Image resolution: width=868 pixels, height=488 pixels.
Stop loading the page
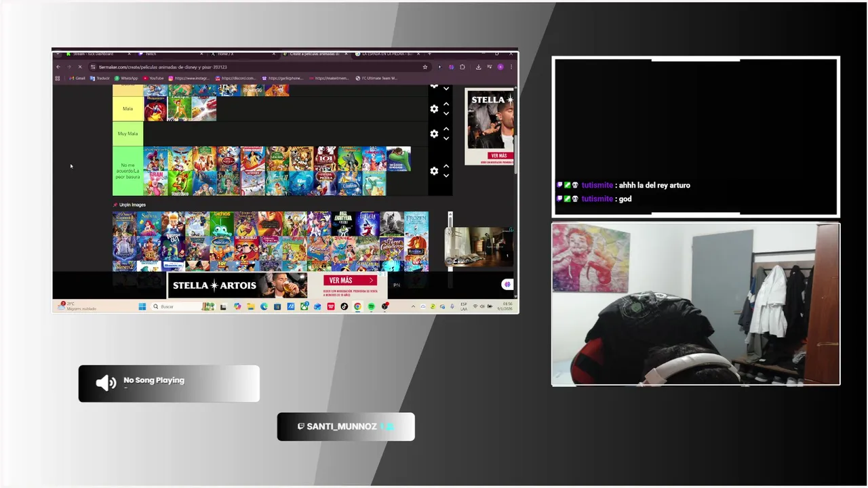click(80, 67)
